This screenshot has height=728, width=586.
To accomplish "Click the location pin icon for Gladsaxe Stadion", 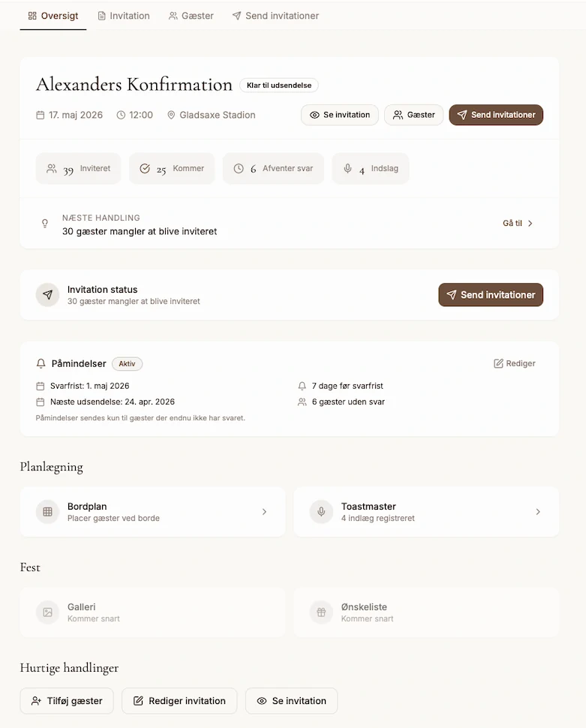I will tap(172, 115).
